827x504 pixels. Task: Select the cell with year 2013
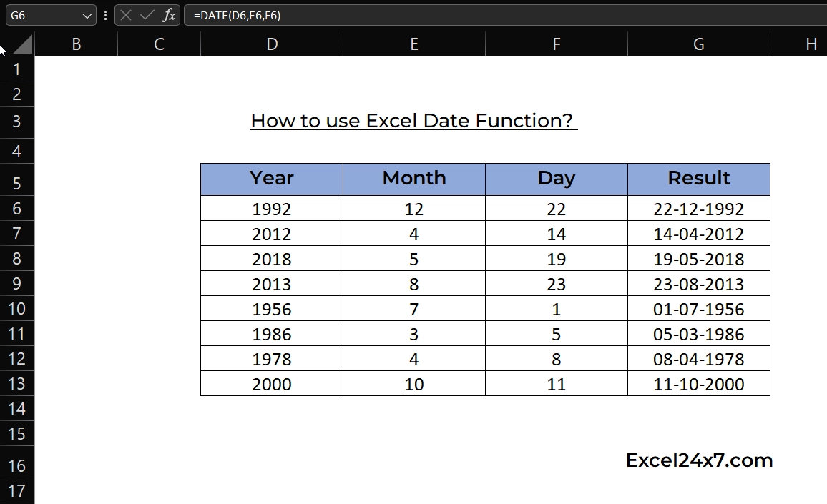pyautogui.click(x=272, y=283)
